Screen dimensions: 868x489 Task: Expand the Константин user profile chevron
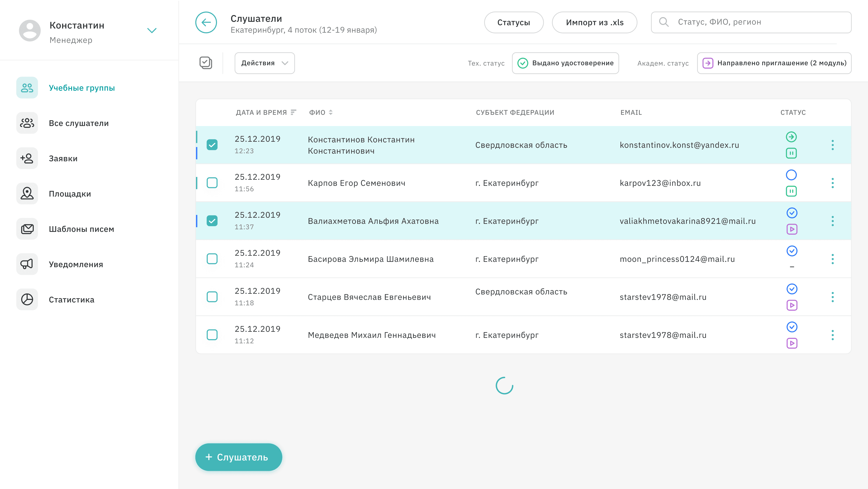[x=152, y=31]
